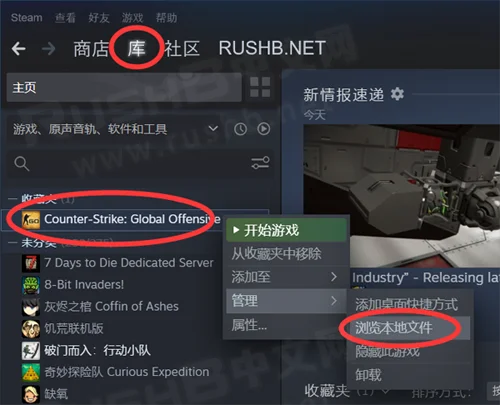Screen dimensions: 500x405
Task: Open the 库 library tab
Action: click(136, 48)
